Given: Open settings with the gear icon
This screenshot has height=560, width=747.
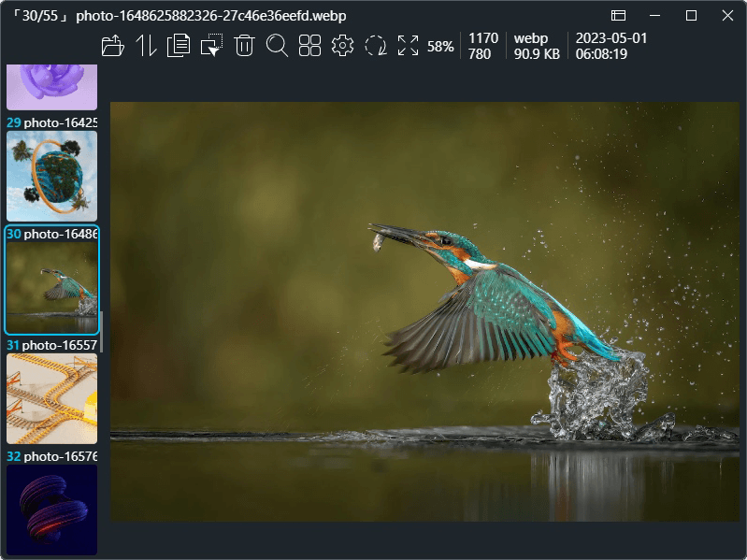Looking at the screenshot, I should tap(342, 46).
